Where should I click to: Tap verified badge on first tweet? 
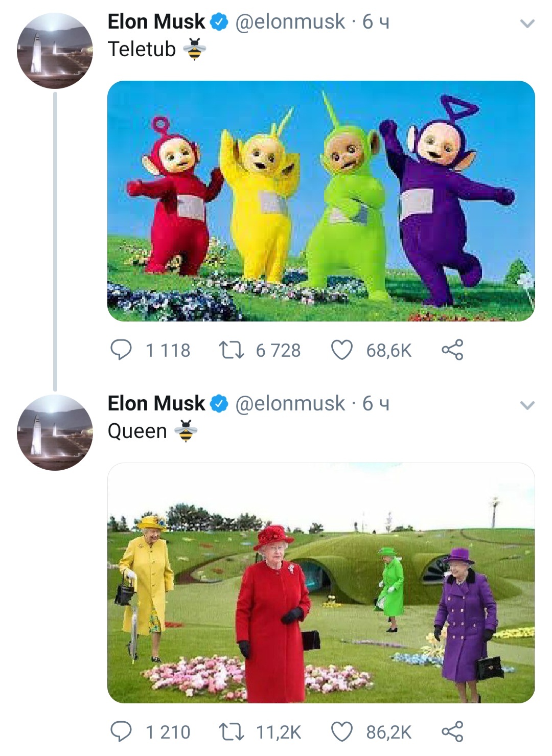pos(219,22)
